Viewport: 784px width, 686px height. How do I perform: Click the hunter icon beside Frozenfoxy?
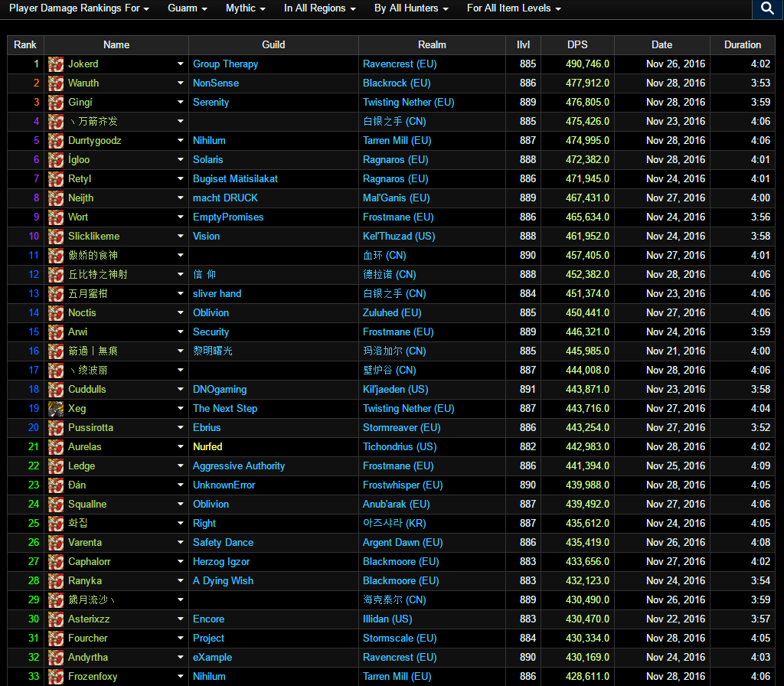tap(55, 677)
